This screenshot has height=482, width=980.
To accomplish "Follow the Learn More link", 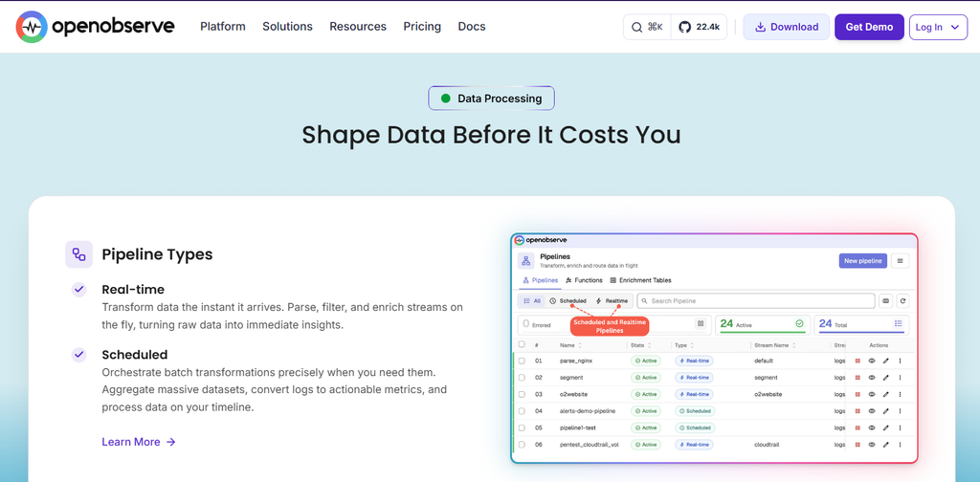I will (x=139, y=442).
